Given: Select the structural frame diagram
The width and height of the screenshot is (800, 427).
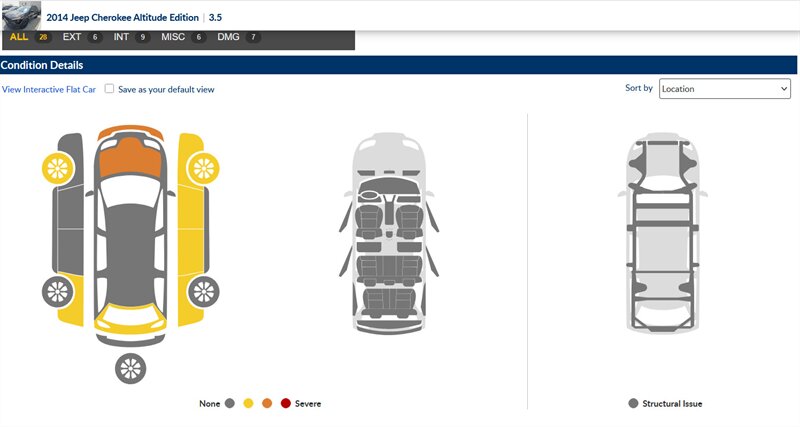Looking at the screenshot, I should [661, 234].
